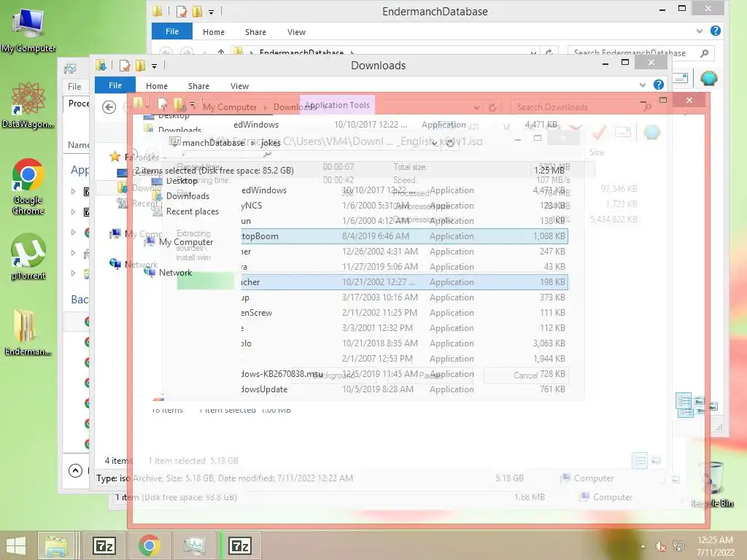Screen dimensions: 747x560
Task: Select Downloads in navigation pane
Action: coord(187,196)
